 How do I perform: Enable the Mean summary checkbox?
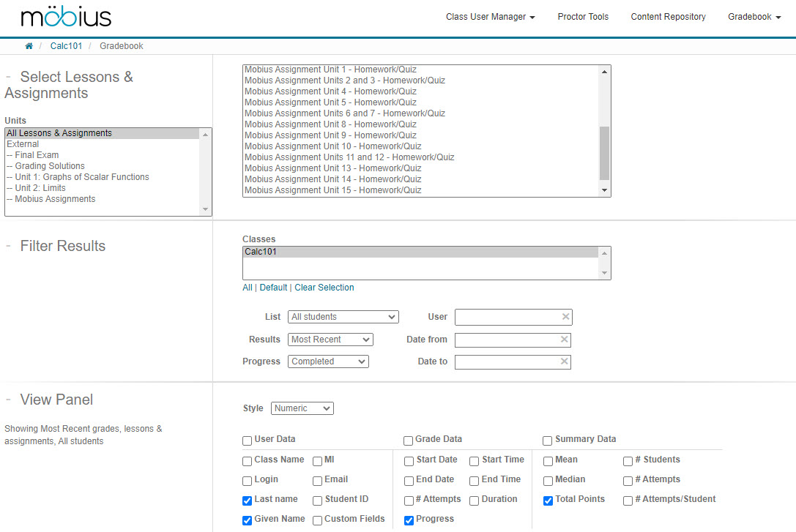click(548, 461)
